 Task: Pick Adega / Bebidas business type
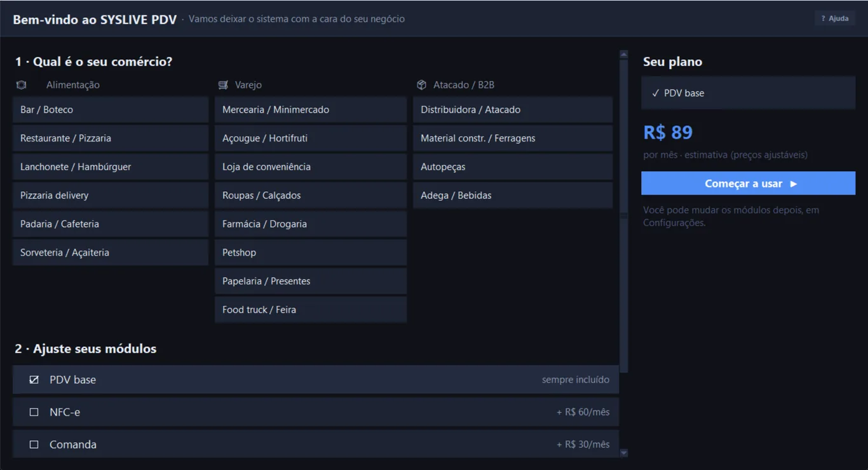[x=513, y=196]
